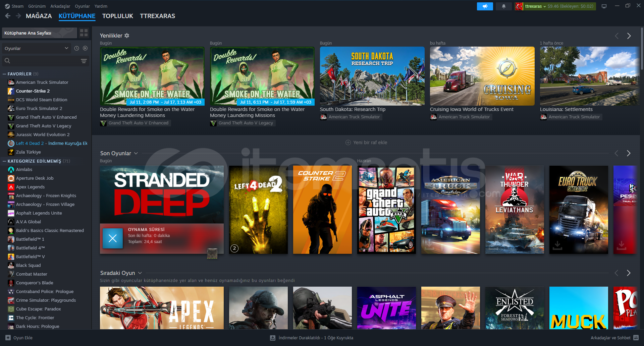Go forward with the right arrow
The image size is (644, 346).
tap(18, 16)
